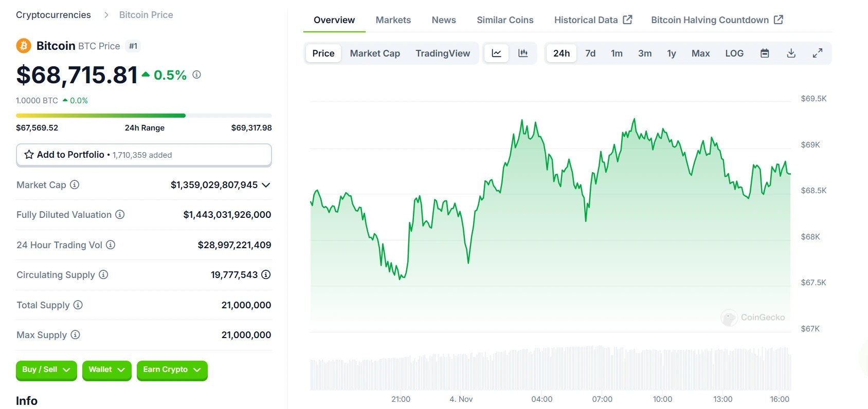Open the calendar date range picker
Viewport: 868px width, 409px height.
point(765,53)
